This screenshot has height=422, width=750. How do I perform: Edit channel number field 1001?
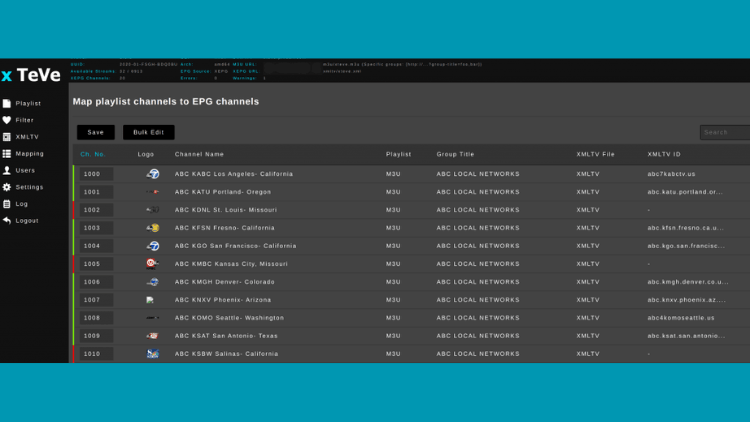[96, 192]
